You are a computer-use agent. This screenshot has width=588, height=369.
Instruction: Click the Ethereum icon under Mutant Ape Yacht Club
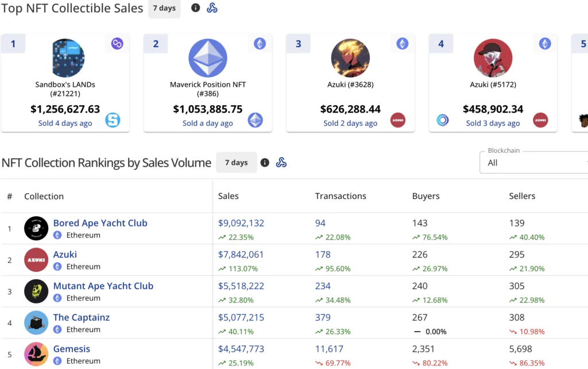tap(57, 298)
